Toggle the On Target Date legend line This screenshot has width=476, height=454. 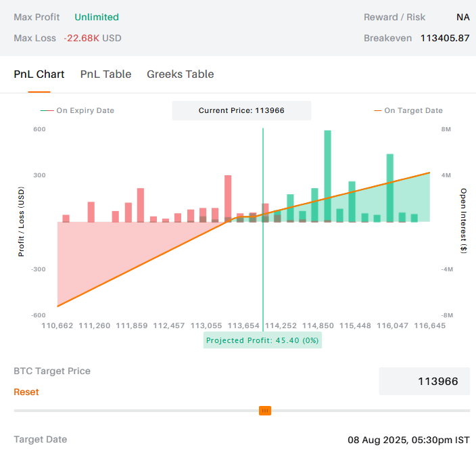[408, 110]
